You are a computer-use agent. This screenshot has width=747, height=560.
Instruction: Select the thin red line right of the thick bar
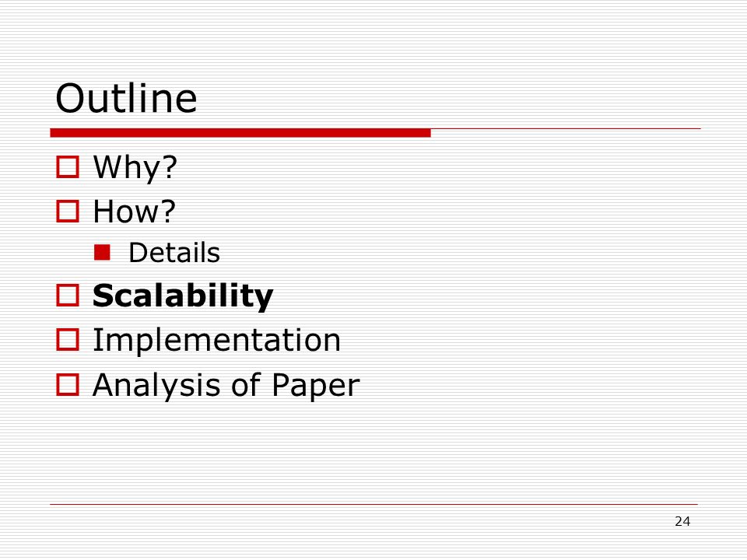pyautogui.click(x=566, y=128)
